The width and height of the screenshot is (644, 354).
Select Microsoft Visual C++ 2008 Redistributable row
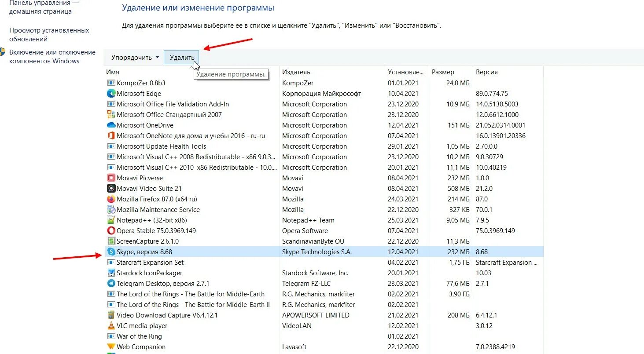324,157
